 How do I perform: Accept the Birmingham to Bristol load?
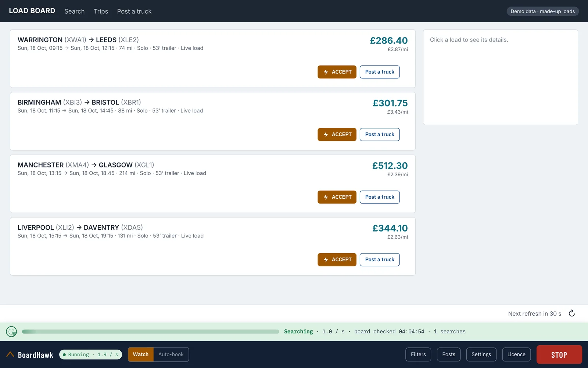337,134
